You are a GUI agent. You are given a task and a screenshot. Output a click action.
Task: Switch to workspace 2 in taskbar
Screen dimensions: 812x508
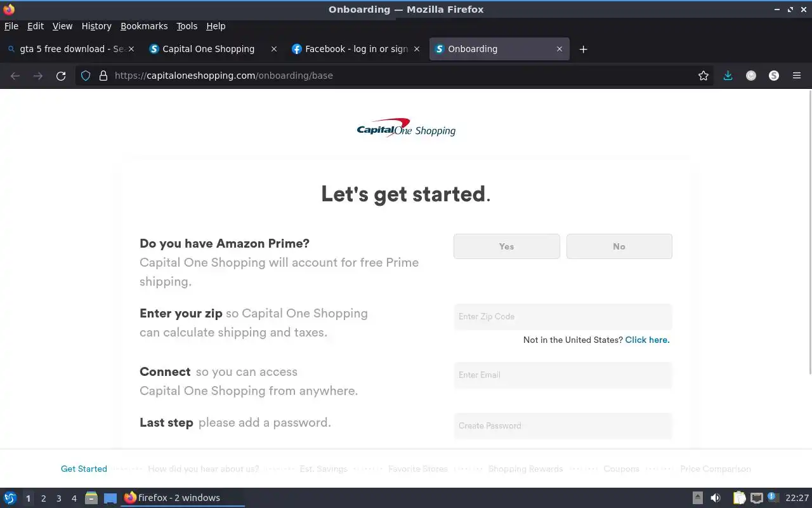[43, 498]
